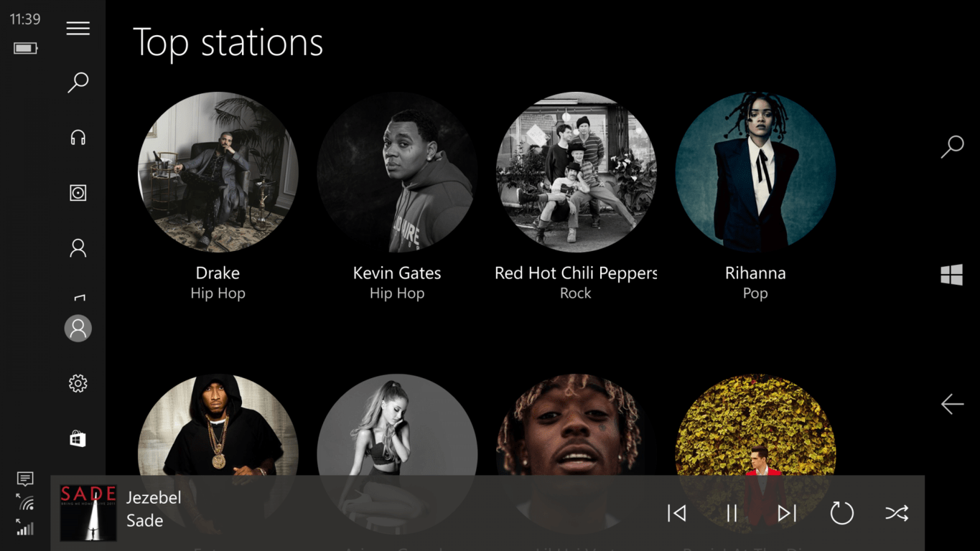Open notifications message icon in the status bar

25,479
